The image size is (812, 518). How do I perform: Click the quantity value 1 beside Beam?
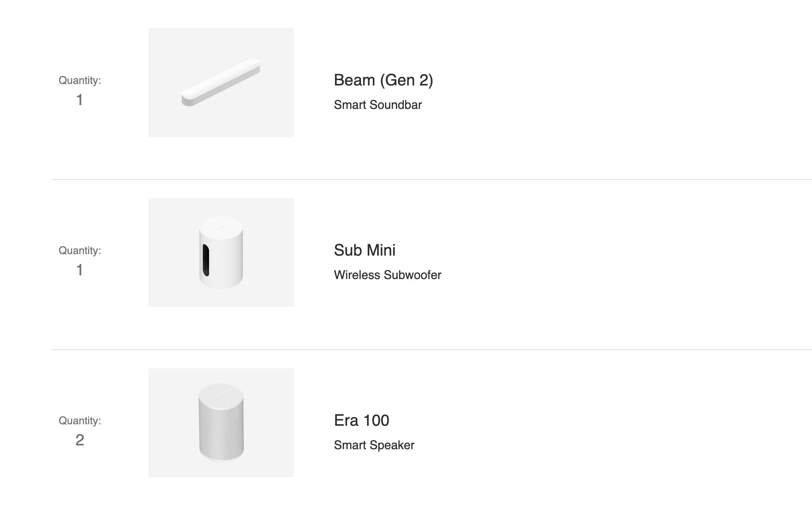coord(79,100)
